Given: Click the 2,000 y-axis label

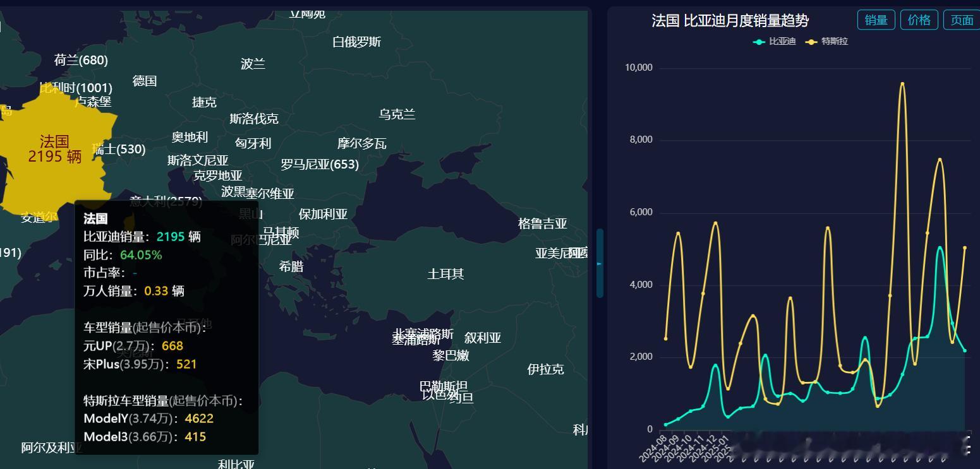Looking at the screenshot, I should [641, 357].
